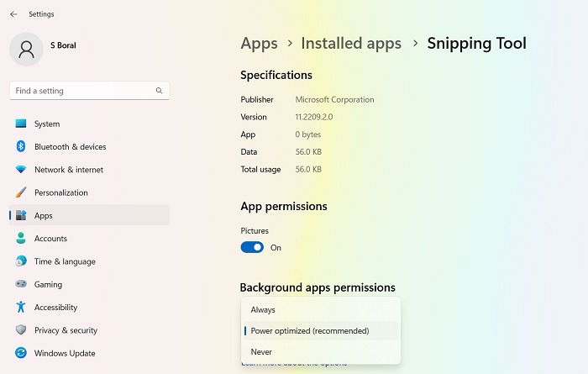Return to Installed apps breadcrumb
This screenshot has width=588, height=374.
pos(351,44)
